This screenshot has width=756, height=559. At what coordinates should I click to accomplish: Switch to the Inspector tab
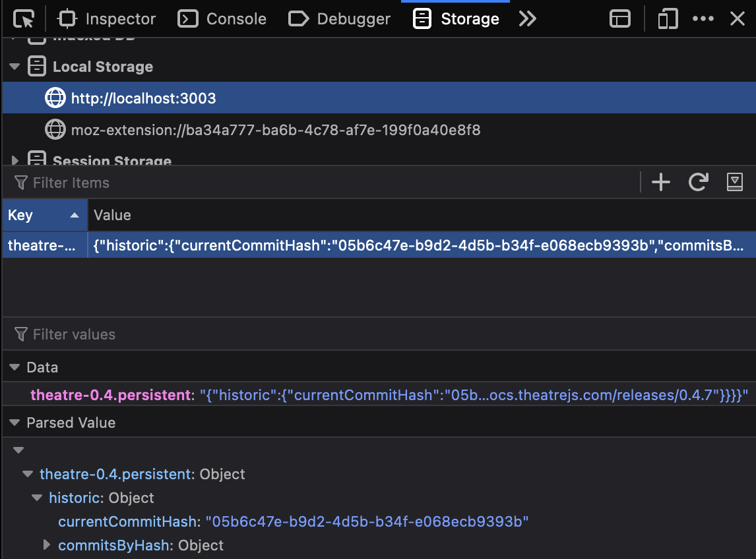107,18
